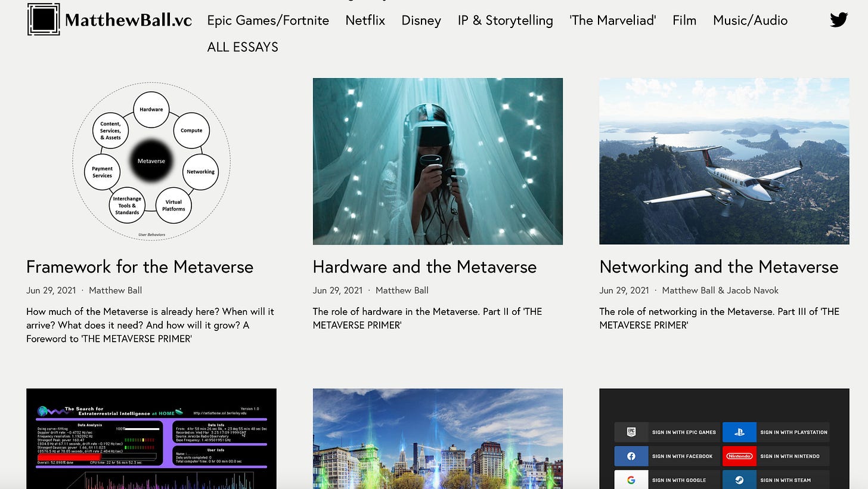Click 'Sign in with Facebook' label
868x489 pixels.
click(682, 456)
